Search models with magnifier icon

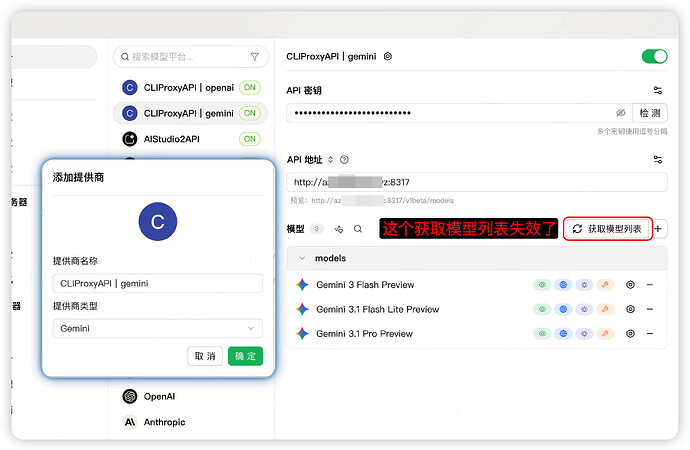coord(358,229)
